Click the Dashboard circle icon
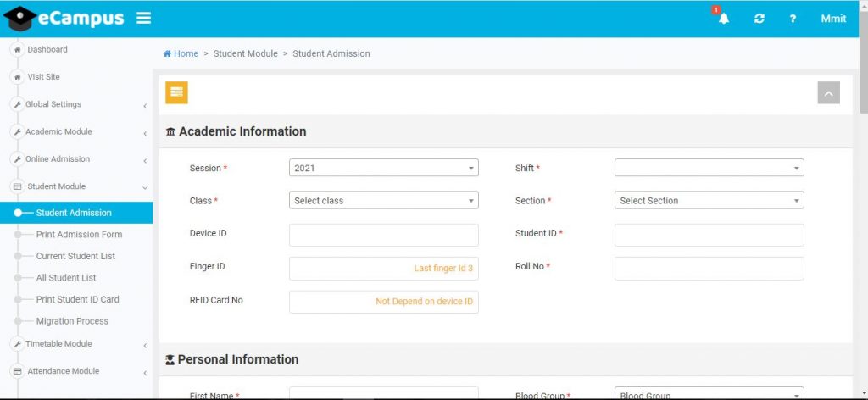 point(18,49)
